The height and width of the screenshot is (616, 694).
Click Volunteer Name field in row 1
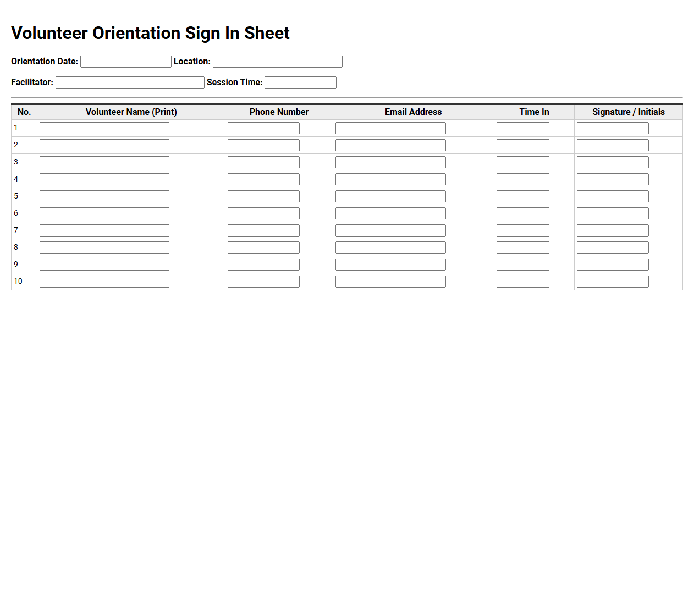tap(104, 128)
